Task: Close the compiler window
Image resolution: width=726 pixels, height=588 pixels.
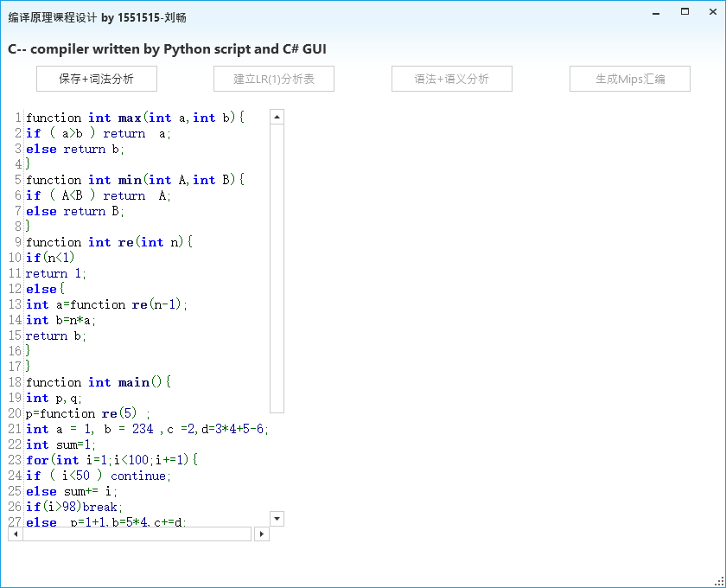Action: [711, 12]
